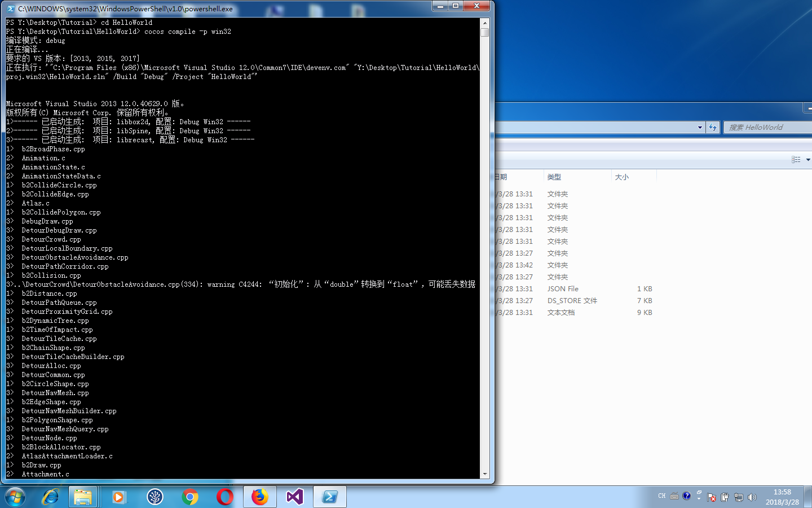
Task: Click the PowerShell scrollbar down arrow
Action: point(484,474)
